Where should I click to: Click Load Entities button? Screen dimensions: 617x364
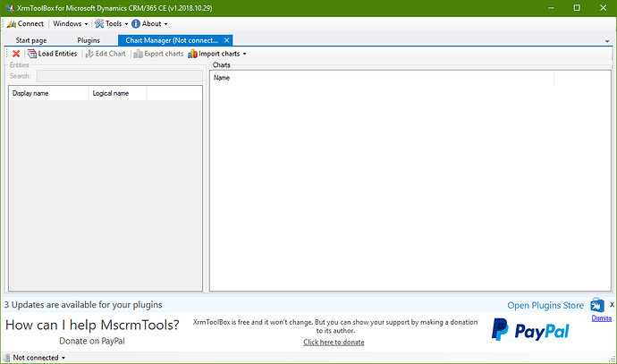[53, 54]
